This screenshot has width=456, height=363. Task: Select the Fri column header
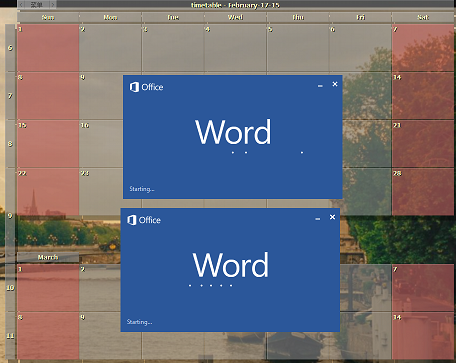point(360,17)
